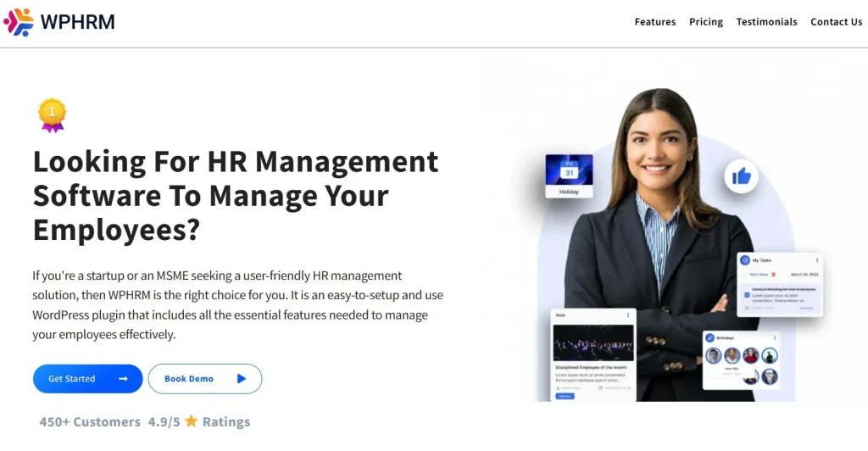Open the My Tasks three-dot menu
The image size is (868, 451).
tap(817, 260)
